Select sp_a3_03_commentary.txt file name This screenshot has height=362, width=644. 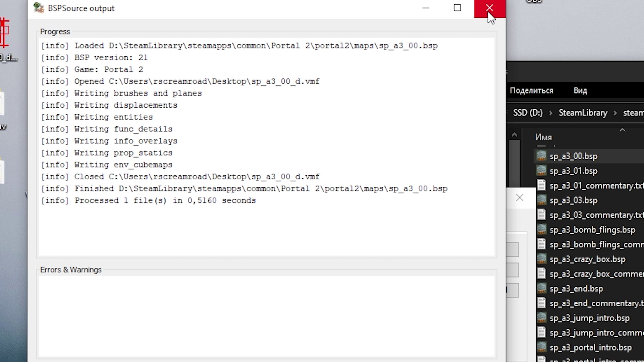[x=596, y=215]
